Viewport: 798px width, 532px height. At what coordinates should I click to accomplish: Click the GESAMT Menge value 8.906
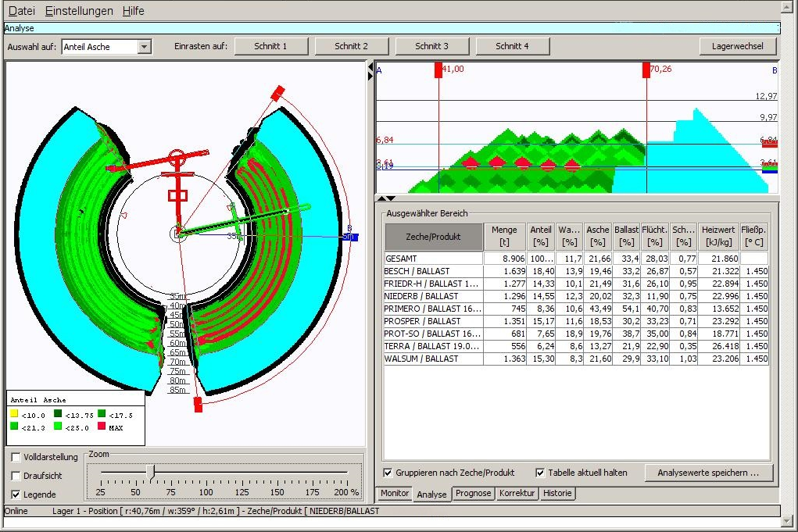click(x=514, y=259)
